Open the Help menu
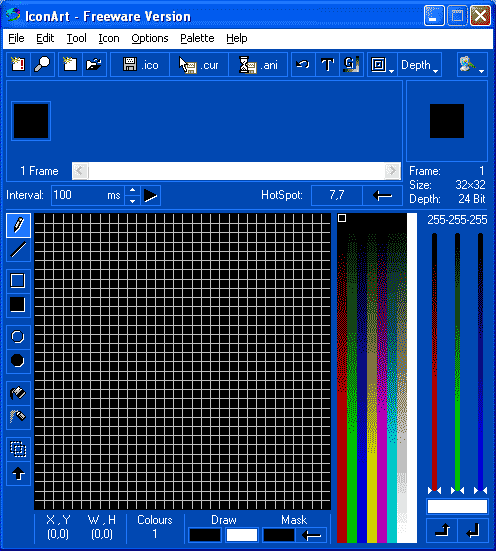This screenshot has width=496, height=551. click(237, 38)
